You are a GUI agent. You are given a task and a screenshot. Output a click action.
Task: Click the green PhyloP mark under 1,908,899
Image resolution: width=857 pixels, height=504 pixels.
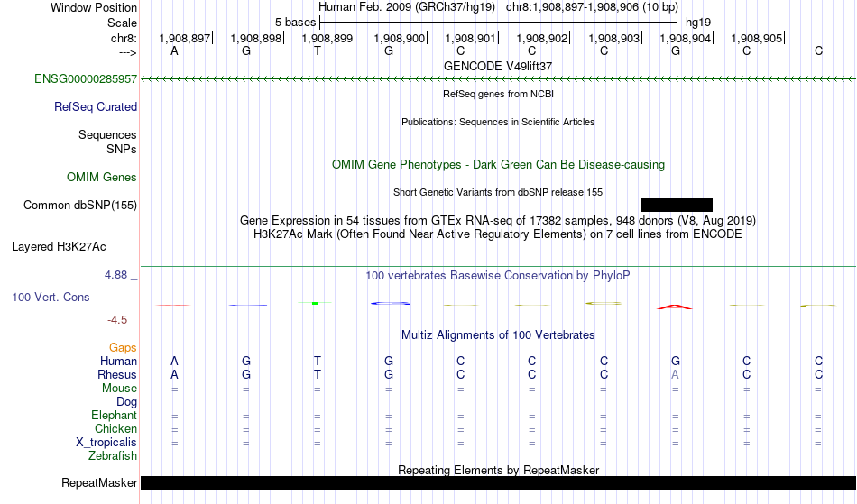pos(315,303)
